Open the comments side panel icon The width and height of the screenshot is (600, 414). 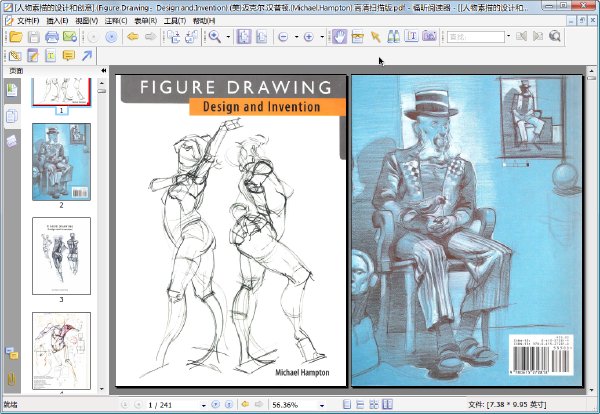[12, 353]
